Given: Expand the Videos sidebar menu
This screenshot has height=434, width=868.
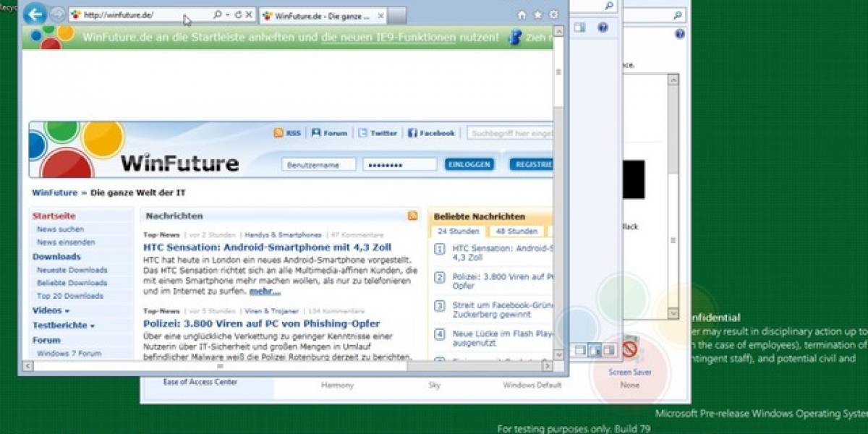Looking at the screenshot, I should 51,310.
